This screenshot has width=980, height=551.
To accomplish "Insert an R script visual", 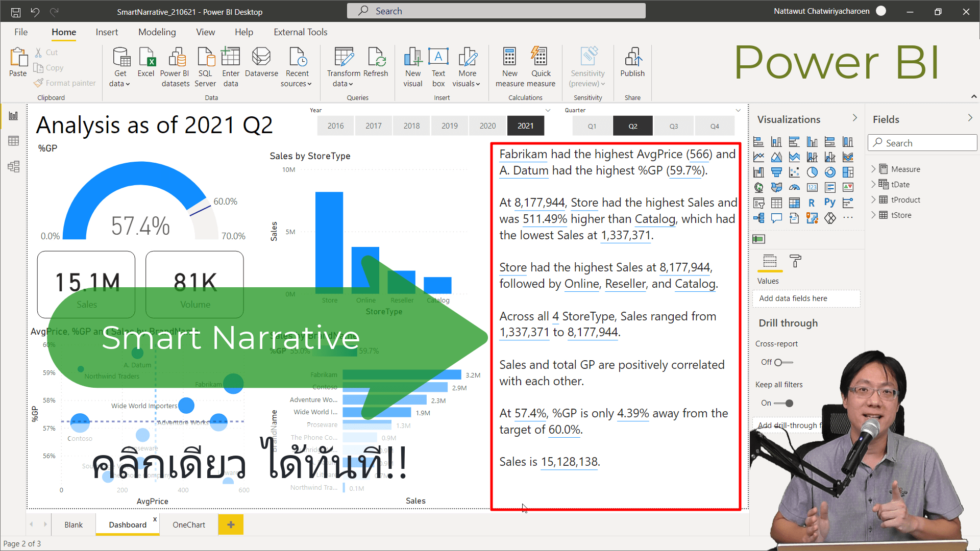I will tap(812, 203).
